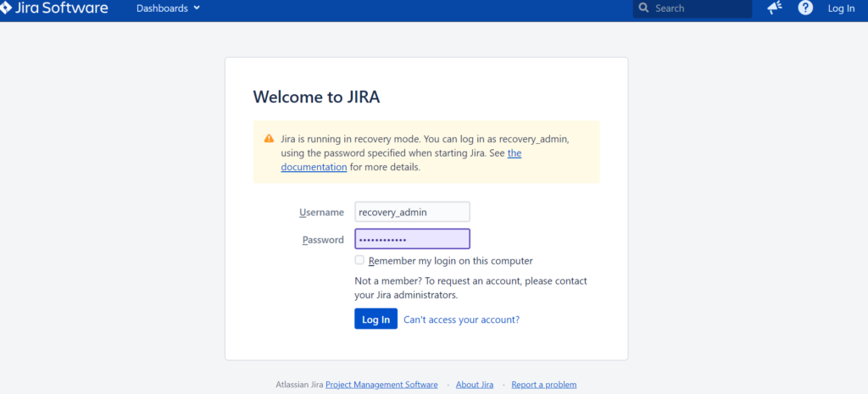Click Log In in the top bar

[x=842, y=8]
